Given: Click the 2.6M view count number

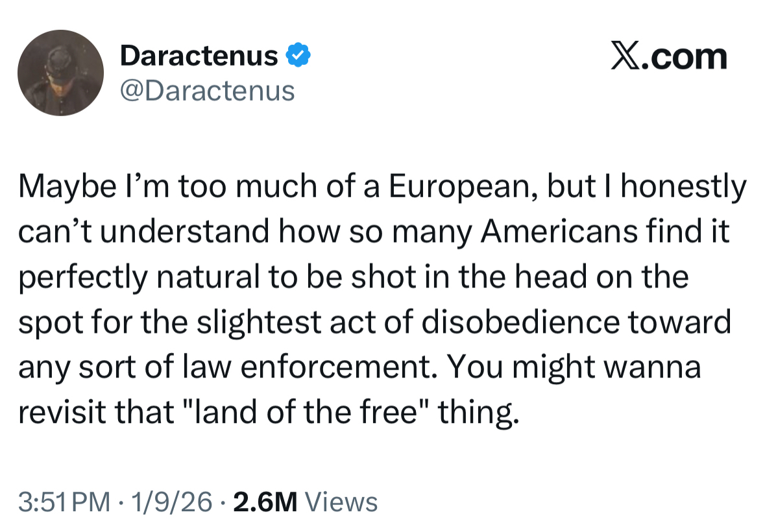Looking at the screenshot, I should (x=265, y=502).
